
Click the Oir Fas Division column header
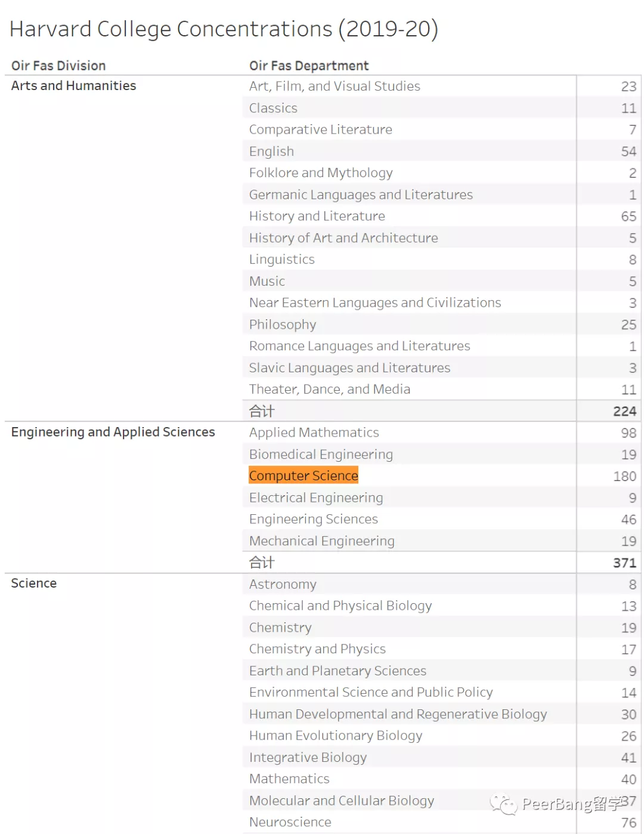[58, 66]
